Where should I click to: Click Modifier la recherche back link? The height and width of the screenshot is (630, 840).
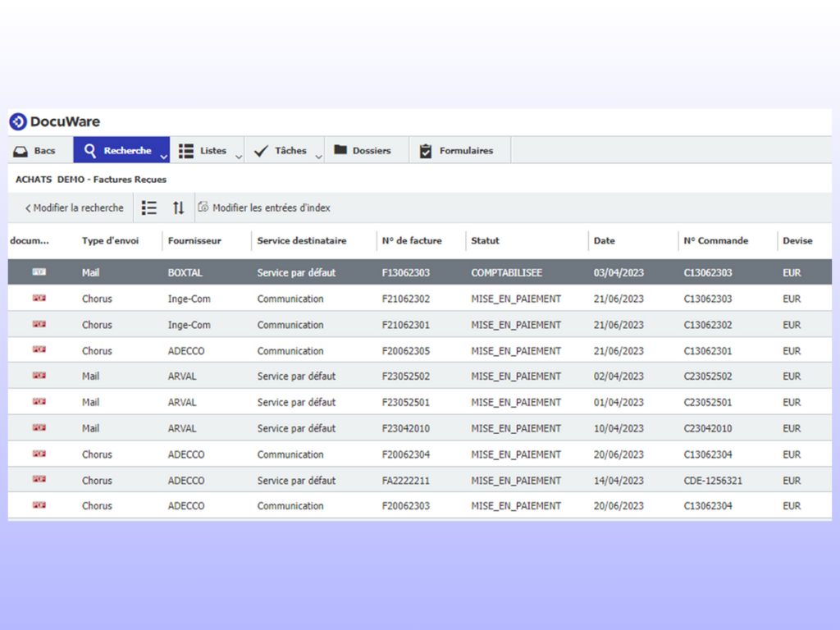pos(75,208)
